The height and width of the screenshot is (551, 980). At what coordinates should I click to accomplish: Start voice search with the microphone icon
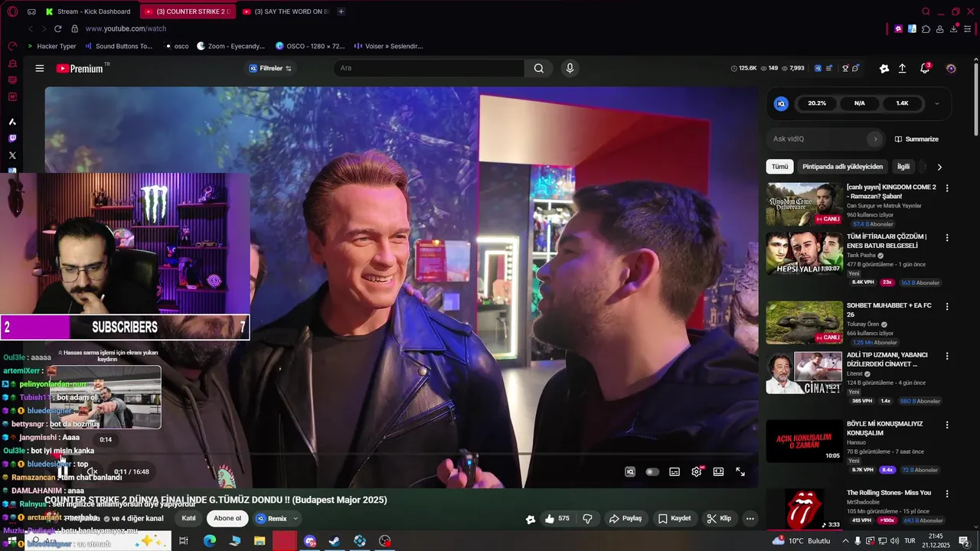tap(570, 68)
